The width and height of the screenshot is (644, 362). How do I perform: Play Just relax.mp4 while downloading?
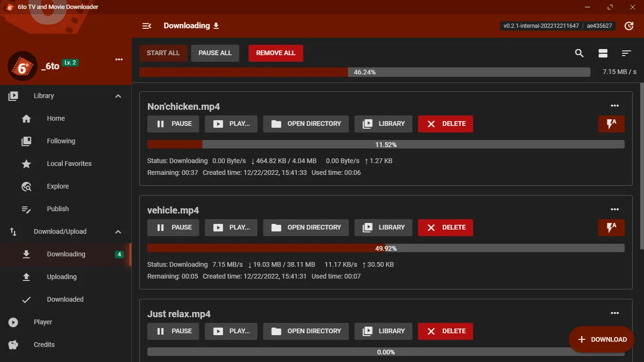click(x=231, y=331)
